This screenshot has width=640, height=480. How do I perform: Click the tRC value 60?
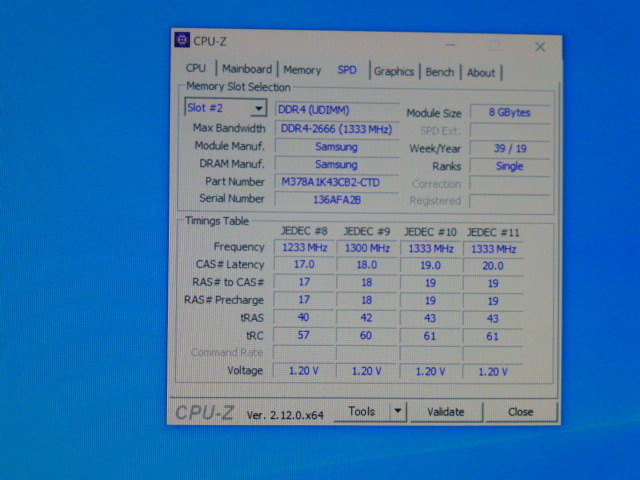pos(367,336)
